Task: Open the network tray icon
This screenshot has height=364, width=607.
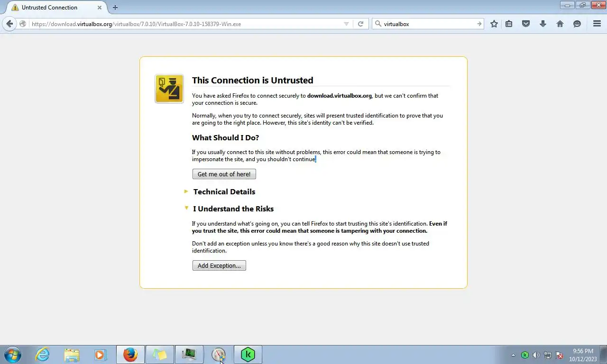Action: pos(548,355)
